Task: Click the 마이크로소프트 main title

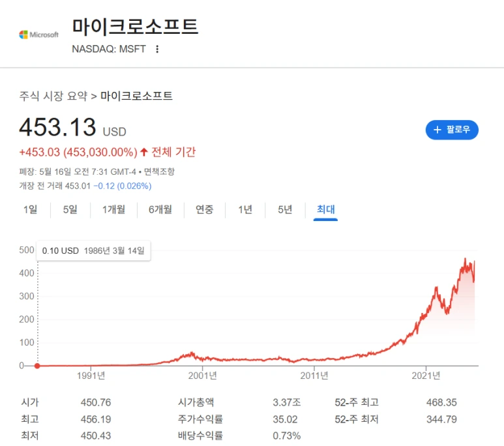Action: (135, 27)
